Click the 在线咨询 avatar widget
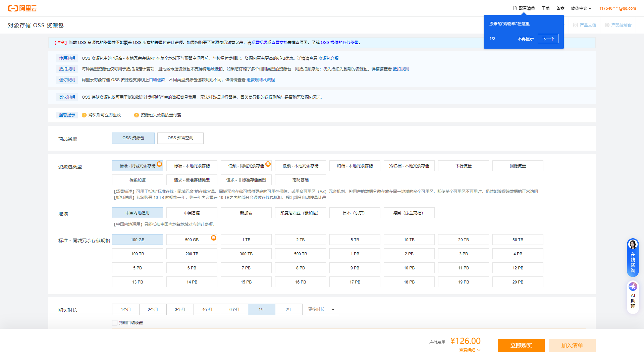Screen dimensions: 644x362 633,245
